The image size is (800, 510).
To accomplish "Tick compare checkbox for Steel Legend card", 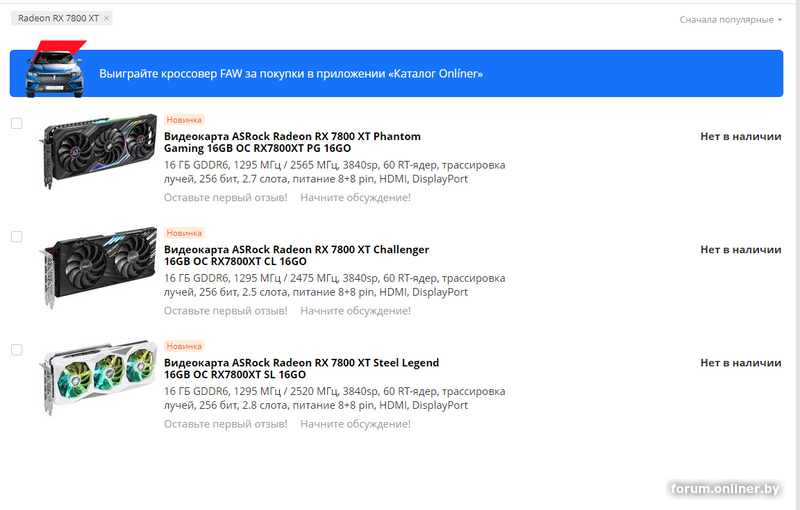I will click(x=17, y=350).
